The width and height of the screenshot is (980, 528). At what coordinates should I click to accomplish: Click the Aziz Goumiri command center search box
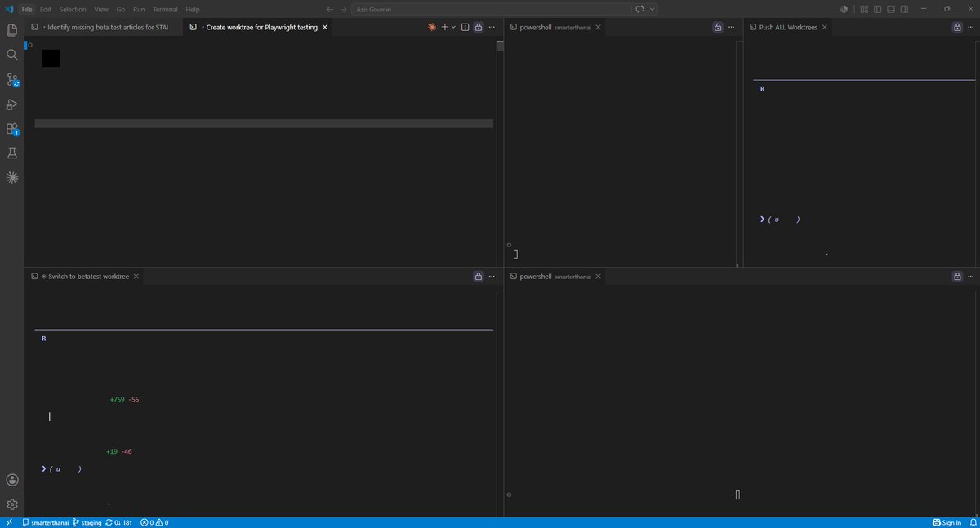(x=490, y=9)
